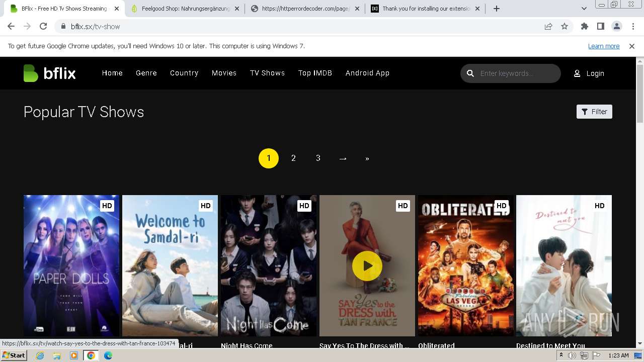Viewport: 644px width, 362px height.
Task: Dismiss the Chrome update notification bar
Action: [632, 46]
